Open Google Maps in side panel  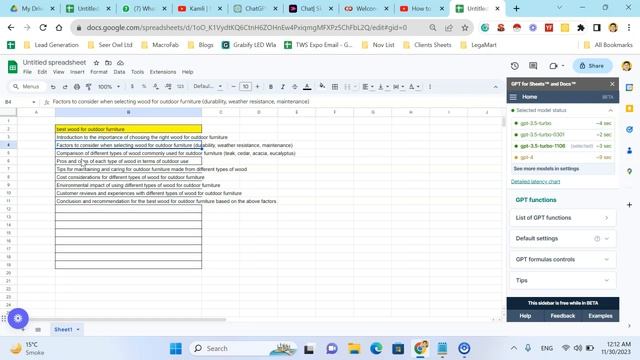tap(629, 171)
